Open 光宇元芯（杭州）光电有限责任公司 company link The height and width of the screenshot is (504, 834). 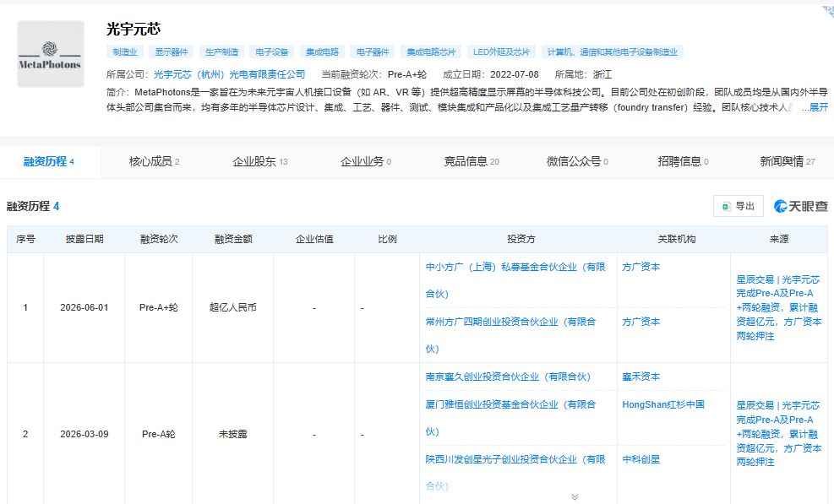coord(230,74)
